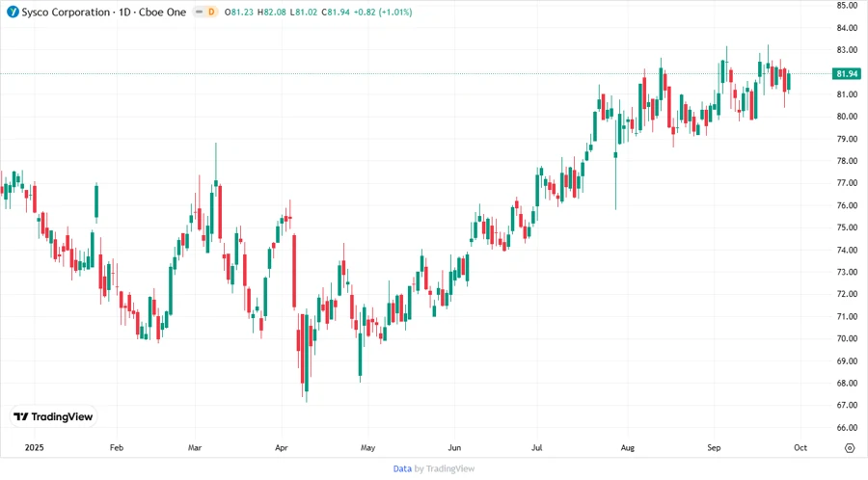Click the May time axis label
This screenshot has height=480, width=868.
(367, 447)
